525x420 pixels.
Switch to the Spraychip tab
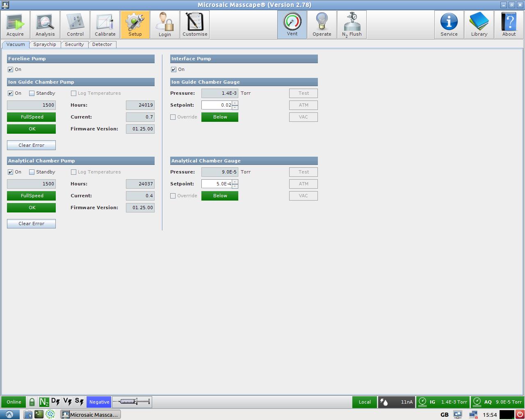(45, 44)
